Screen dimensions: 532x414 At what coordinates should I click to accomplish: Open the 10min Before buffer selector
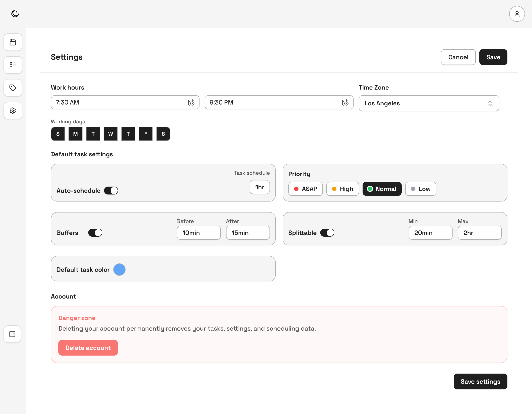click(199, 233)
